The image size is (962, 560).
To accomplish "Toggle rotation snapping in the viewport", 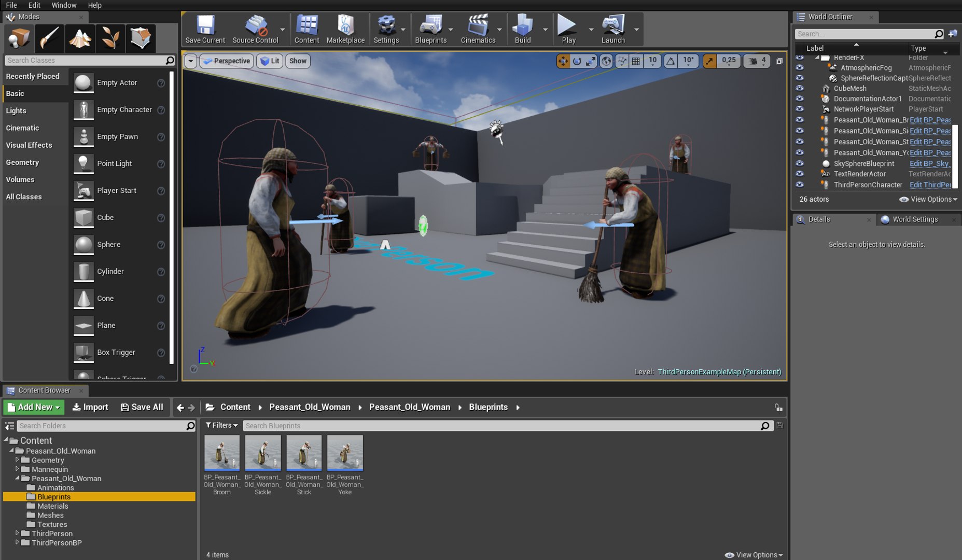I will point(671,61).
